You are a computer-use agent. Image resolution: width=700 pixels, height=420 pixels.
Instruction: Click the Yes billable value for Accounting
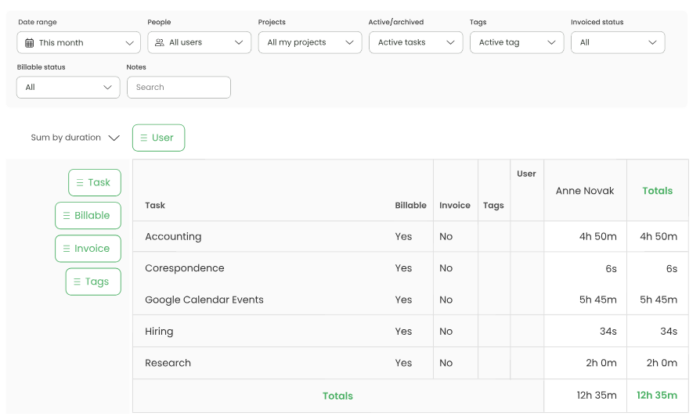point(403,237)
